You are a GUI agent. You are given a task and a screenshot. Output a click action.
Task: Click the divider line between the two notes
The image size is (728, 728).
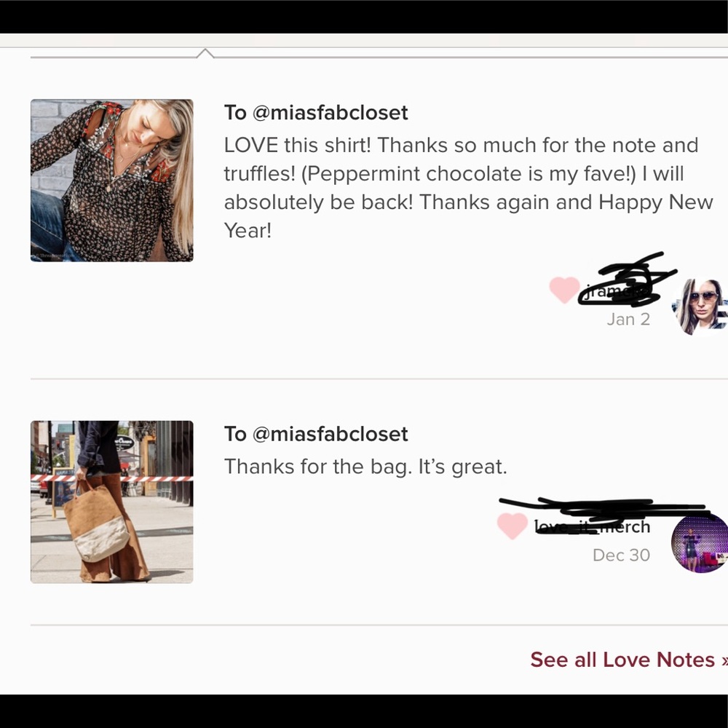[x=379, y=379]
